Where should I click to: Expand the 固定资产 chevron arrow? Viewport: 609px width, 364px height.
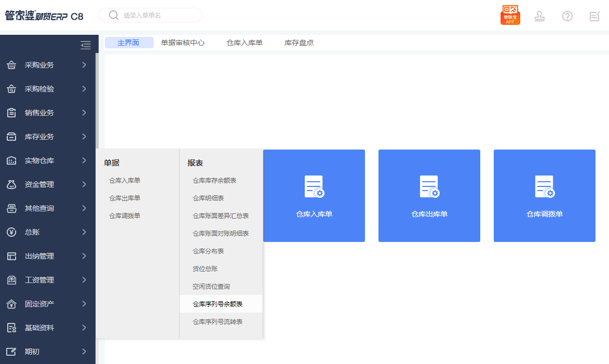click(84, 304)
